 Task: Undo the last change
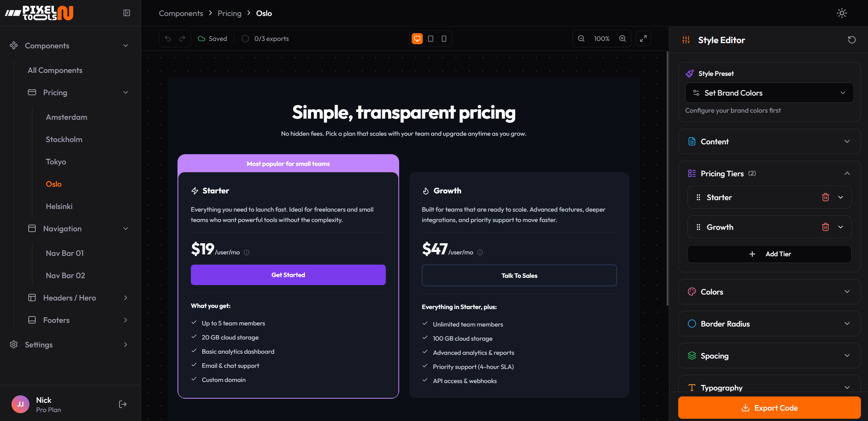[x=167, y=38]
